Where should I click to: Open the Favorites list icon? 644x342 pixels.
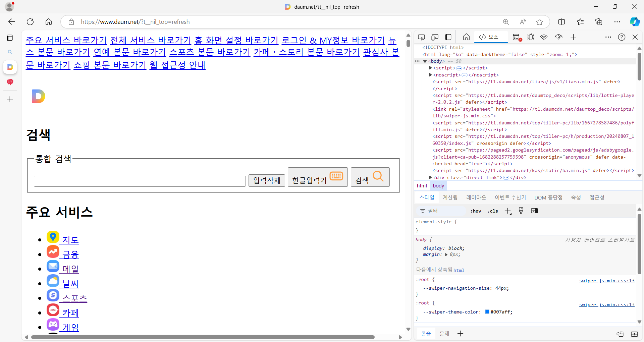580,22
